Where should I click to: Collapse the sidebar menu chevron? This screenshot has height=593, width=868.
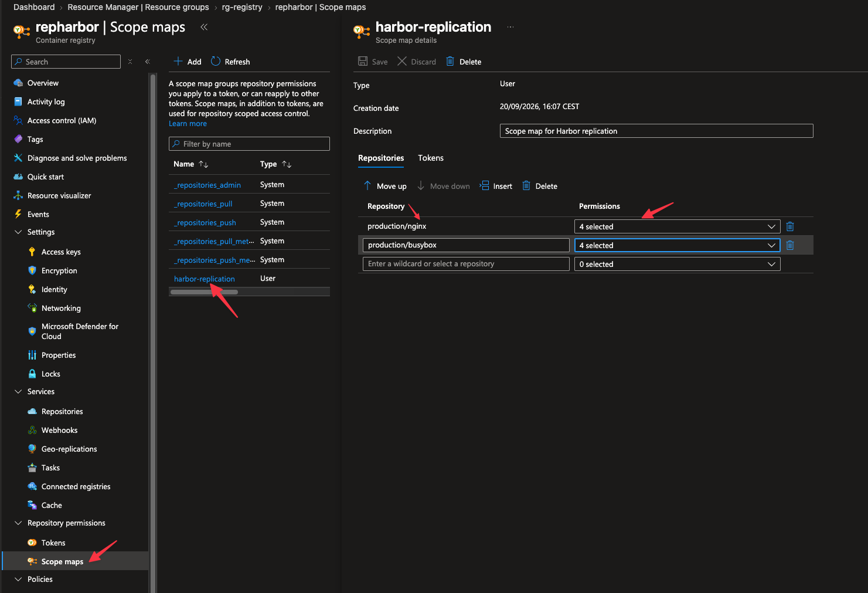click(148, 62)
